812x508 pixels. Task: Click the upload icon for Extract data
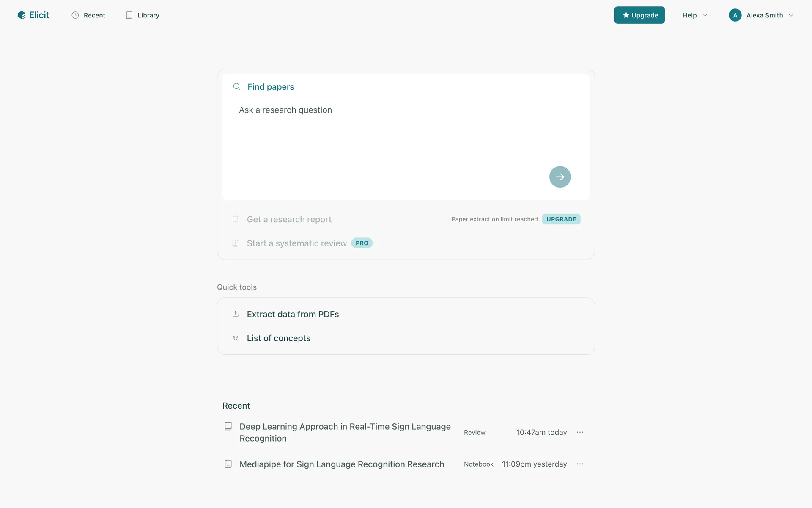pos(236,314)
